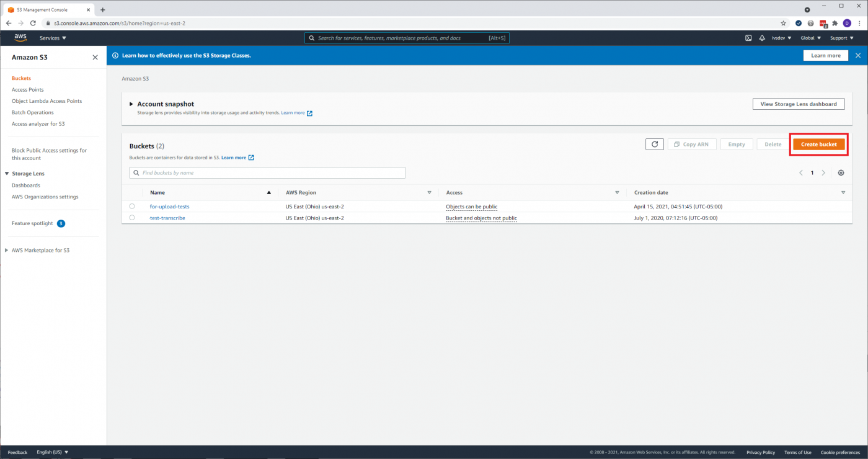Select the test-transcribe bucket radio button
This screenshot has width=868, height=459.
[x=132, y=218]
